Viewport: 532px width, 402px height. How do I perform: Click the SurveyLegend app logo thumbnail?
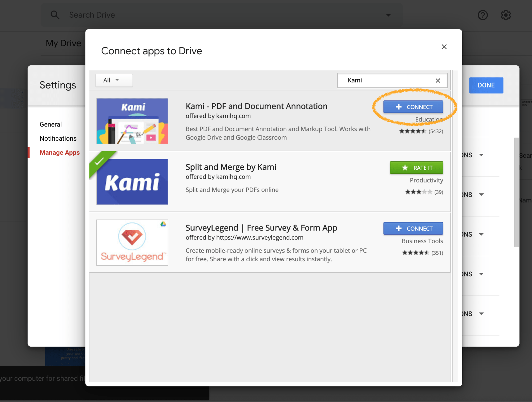tap(132, 243)
